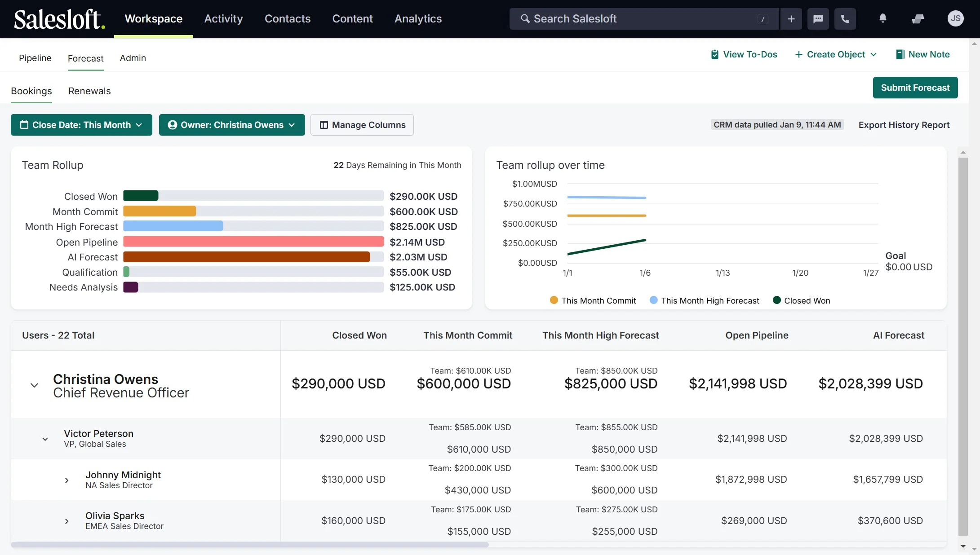Expand Olivia Sparks row
The height and width of the screenshot is (555, 980).
coord(67,521)
